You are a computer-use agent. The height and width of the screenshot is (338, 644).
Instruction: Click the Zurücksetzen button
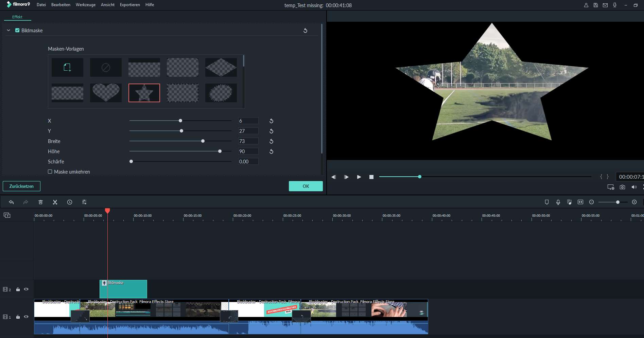21,186
